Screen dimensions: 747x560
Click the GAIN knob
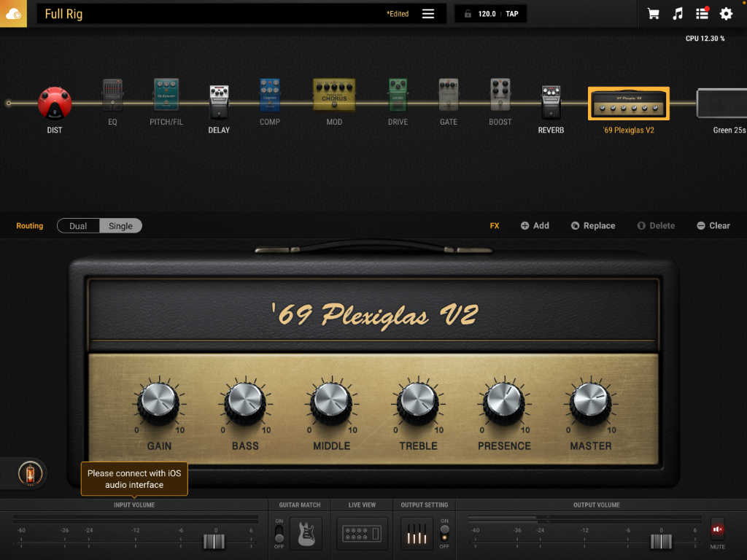pyautogui.click(x=159, y=402)
